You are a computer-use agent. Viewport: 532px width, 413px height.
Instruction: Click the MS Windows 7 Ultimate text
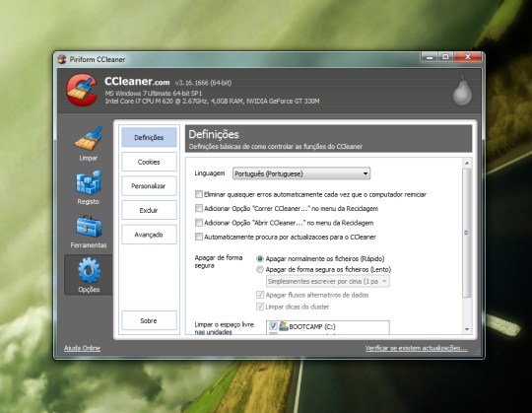coord(154,94)
